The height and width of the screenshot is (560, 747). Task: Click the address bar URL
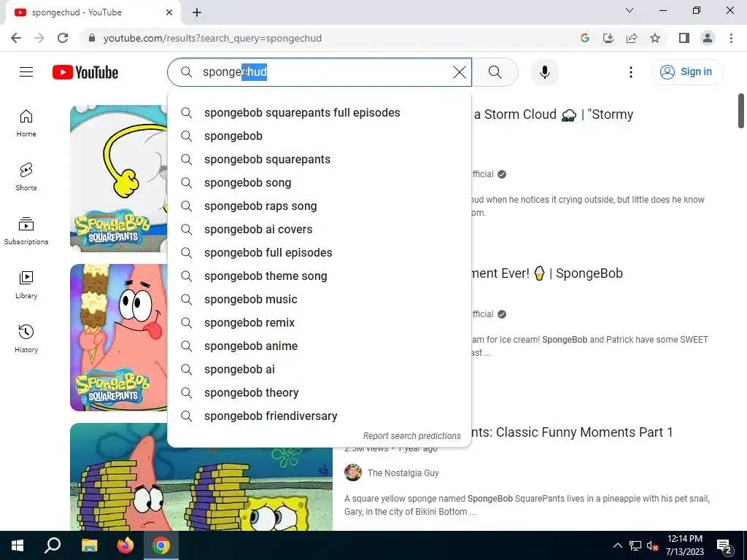tap(212, 38)
